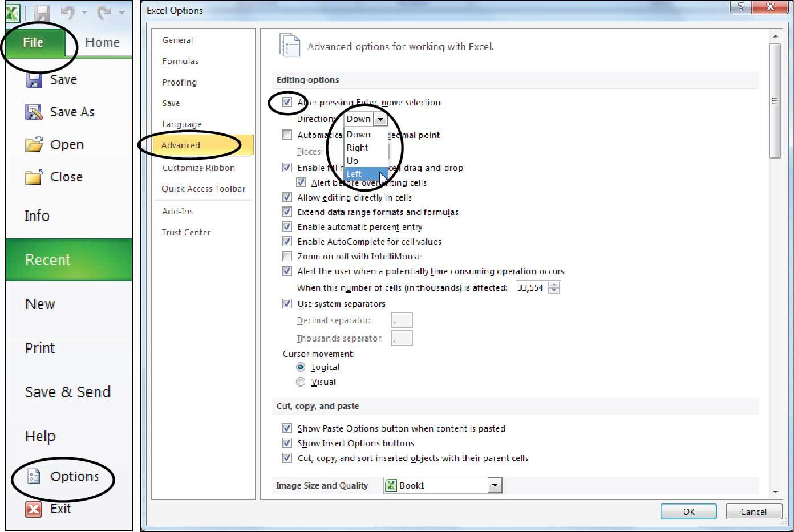Screen dimensions: 794x532
Task: Open the Trust Center category
Action: click(186, 233)
